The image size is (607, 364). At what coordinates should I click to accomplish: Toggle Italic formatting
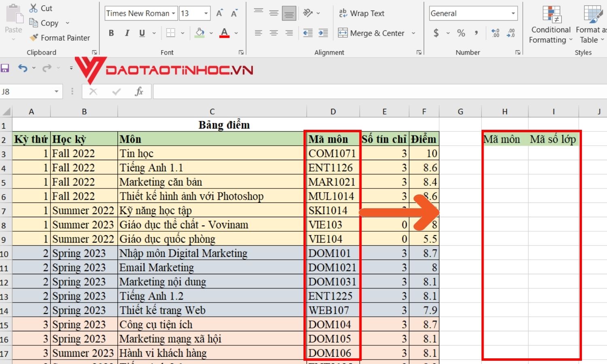pyautogui.click(x=127, y=33)
